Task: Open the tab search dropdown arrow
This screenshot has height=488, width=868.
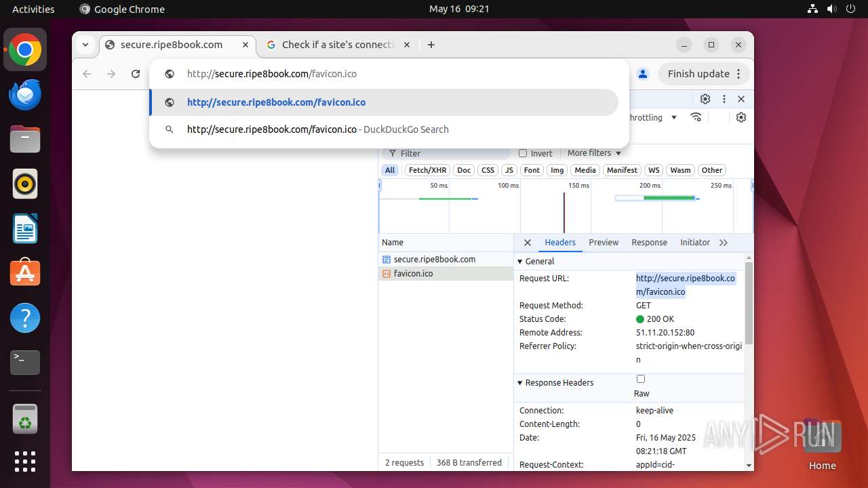Action: 85,45
